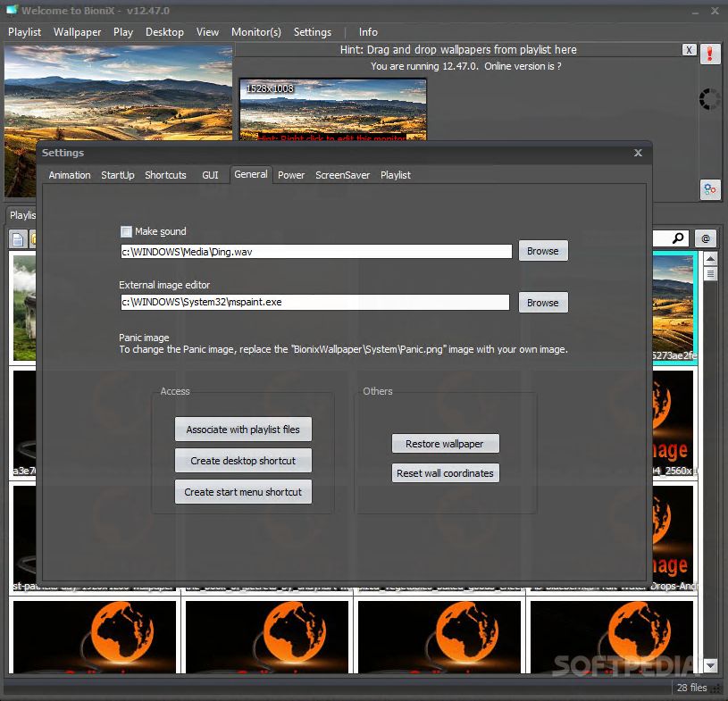
Task: Open the Desktop menu
Action: (164, 32)
